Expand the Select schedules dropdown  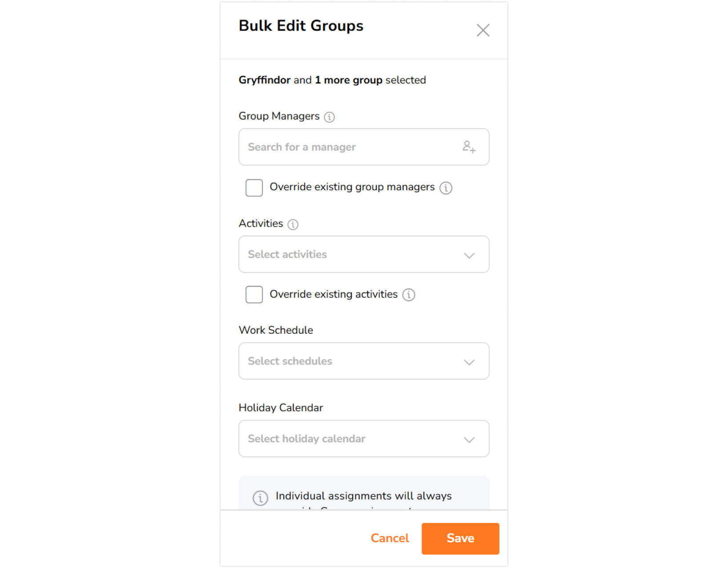pyautogui.click(x=364, y=361)
